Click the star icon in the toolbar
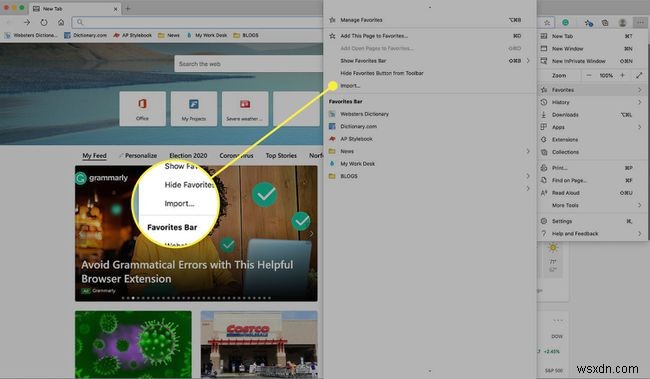650x379 pixels. tap(547, 23)
